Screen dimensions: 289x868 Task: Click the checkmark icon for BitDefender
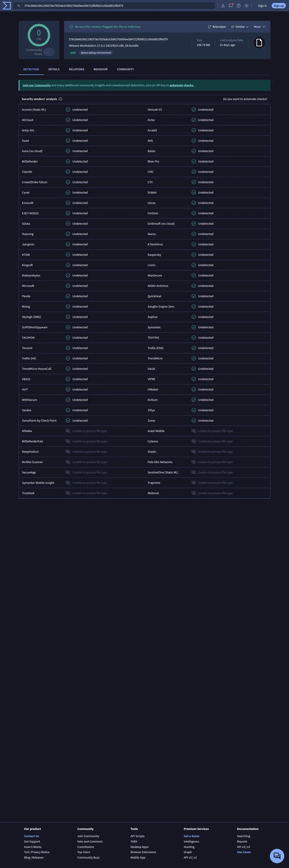pyautogui.click(x=68, y=161)
